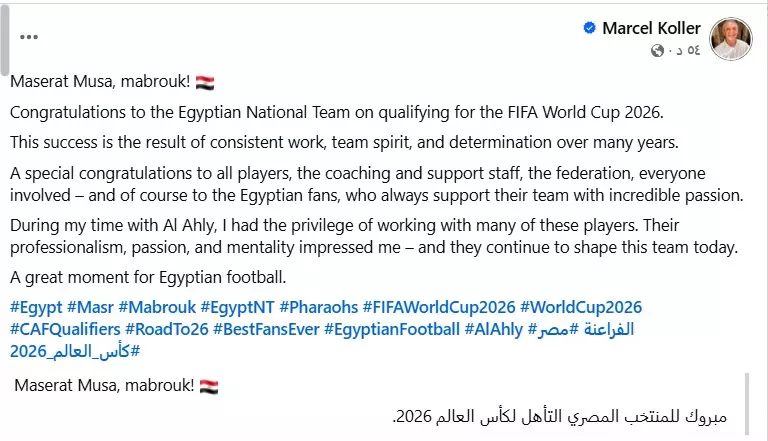768x441 pixels.
Task: Click the post timestamp beside the globe
Action: [x=682, y=51]
